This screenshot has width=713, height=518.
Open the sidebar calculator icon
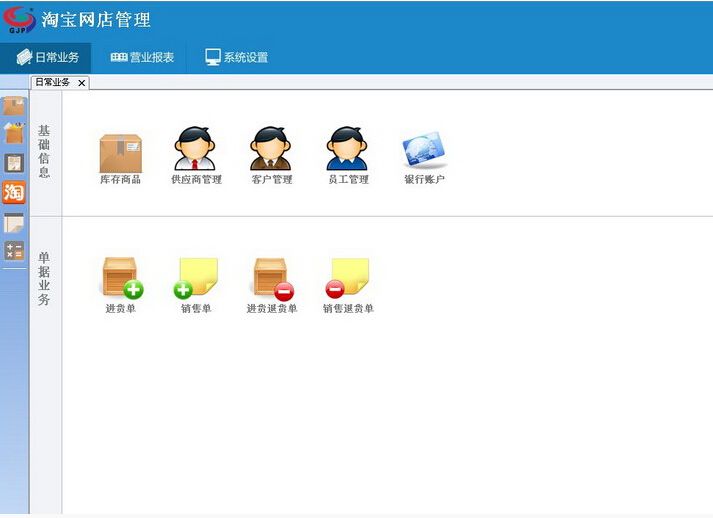coord(14,251)
